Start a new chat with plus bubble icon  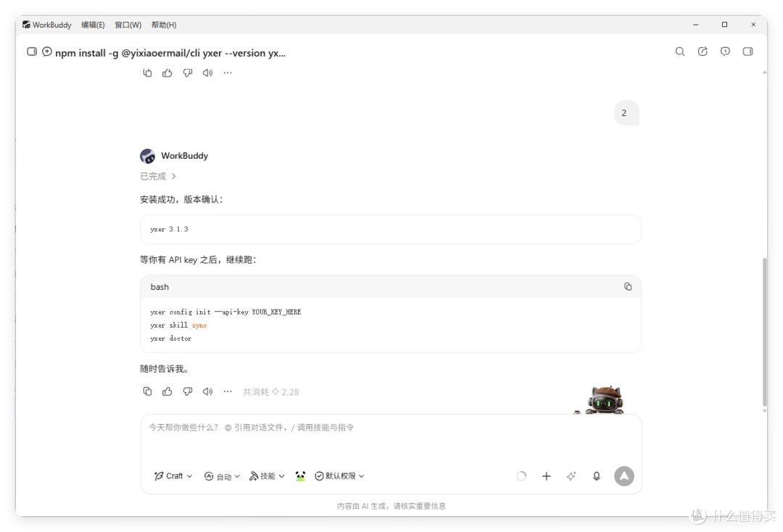coord(47,51)
